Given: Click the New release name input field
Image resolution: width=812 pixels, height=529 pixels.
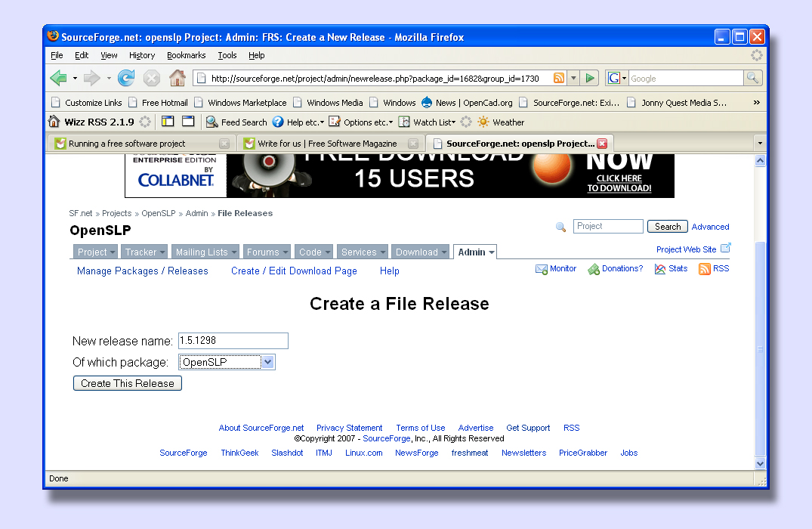Looking at the screenshot, I should [x=233, y=340].
